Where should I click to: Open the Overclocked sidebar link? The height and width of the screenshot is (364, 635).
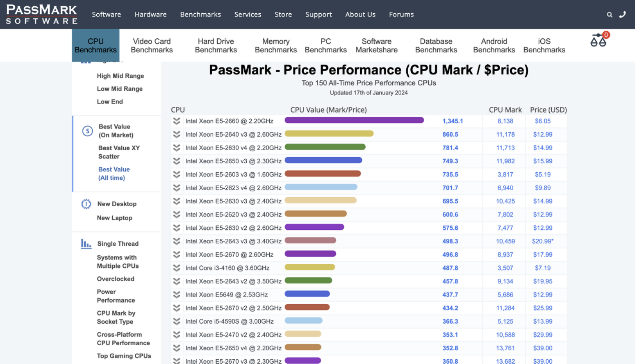click(115, 279)
